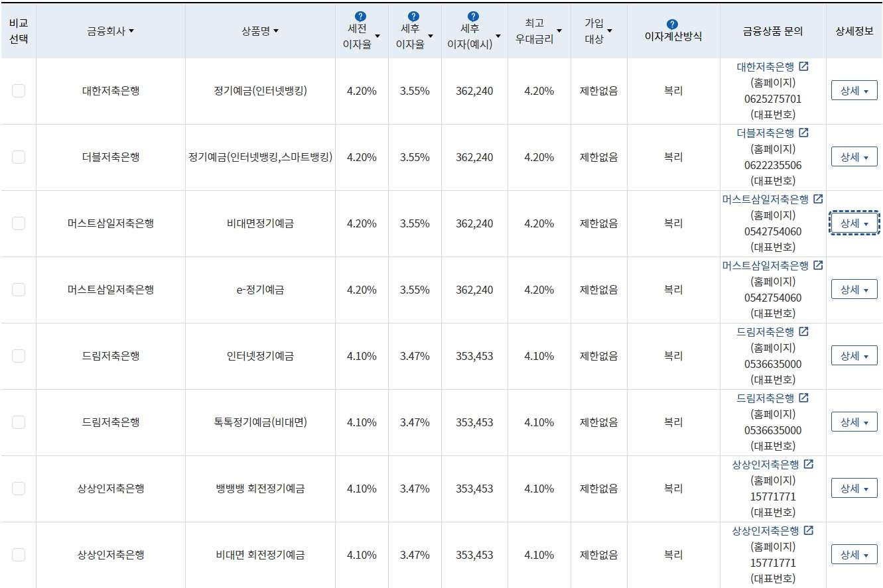The image size is (883, 588).
Task: Open 상상인저축은행 homepage link in 비대면 회전정기예금 row
Action: click(x=765, y=531)
